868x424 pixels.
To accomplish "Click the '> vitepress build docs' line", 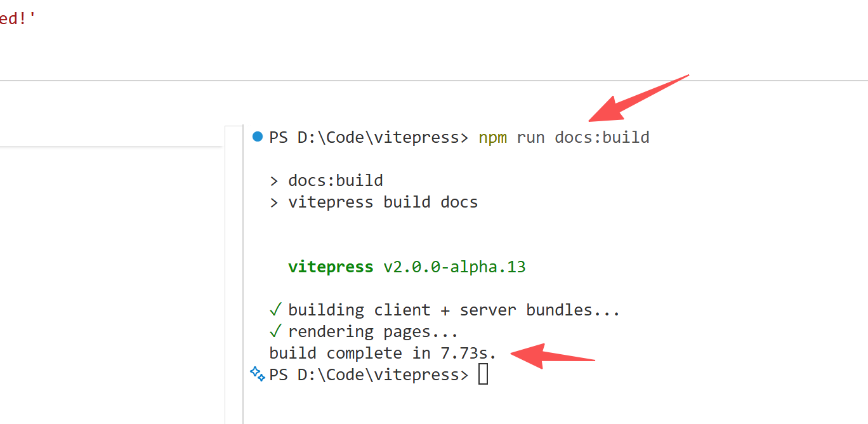I will (x=374, y=202).
